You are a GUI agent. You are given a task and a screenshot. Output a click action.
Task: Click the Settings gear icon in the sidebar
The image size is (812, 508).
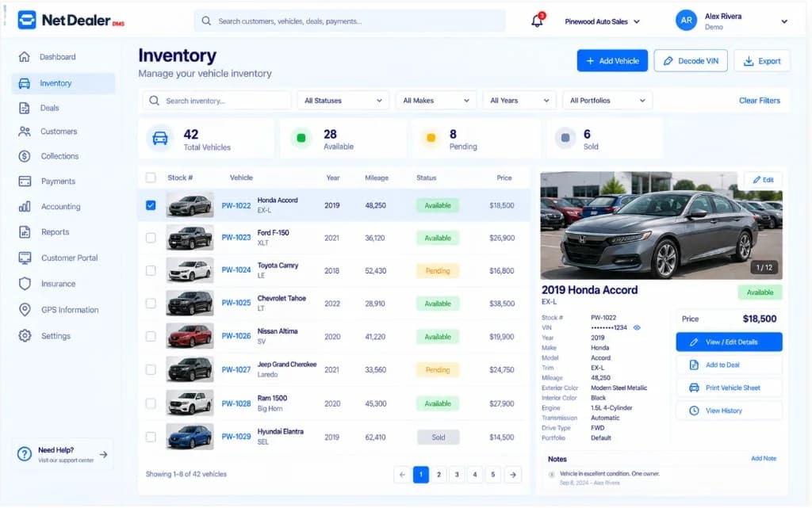coord(25,336)
